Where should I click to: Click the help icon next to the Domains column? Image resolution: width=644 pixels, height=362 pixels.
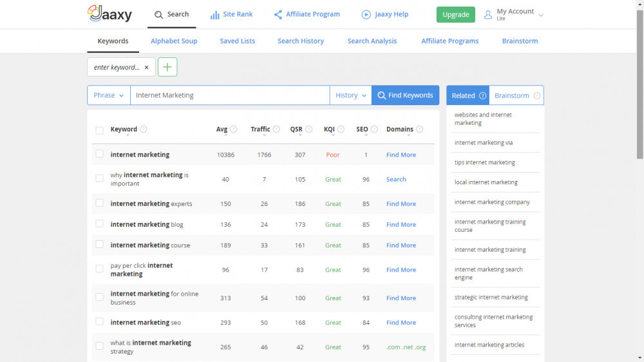[419, 129]
